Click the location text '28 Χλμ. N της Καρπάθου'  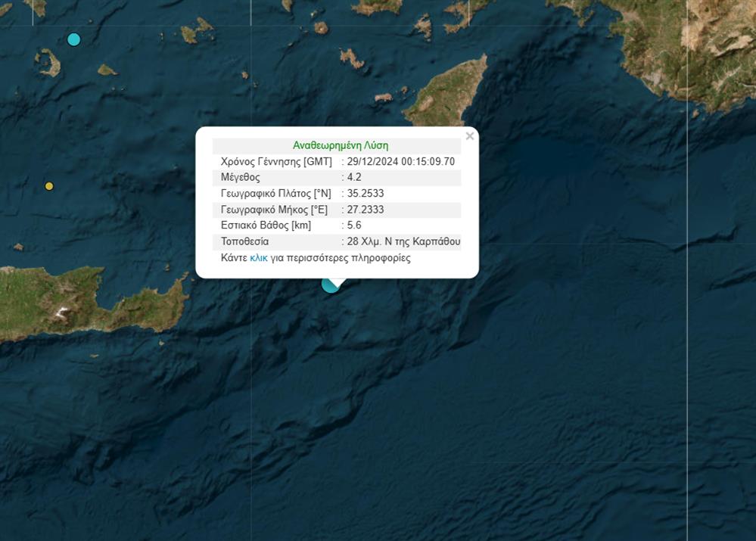tap(403, 242)
